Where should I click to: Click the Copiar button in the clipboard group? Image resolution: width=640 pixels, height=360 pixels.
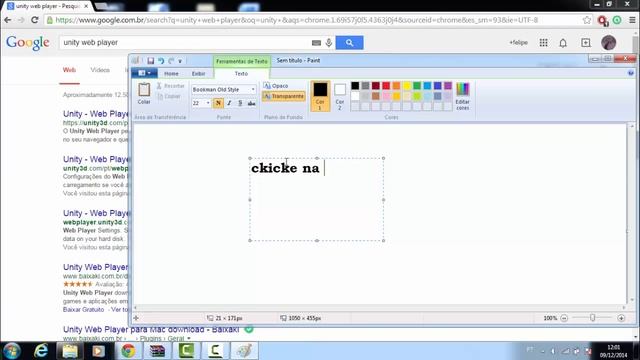[169, 96]
